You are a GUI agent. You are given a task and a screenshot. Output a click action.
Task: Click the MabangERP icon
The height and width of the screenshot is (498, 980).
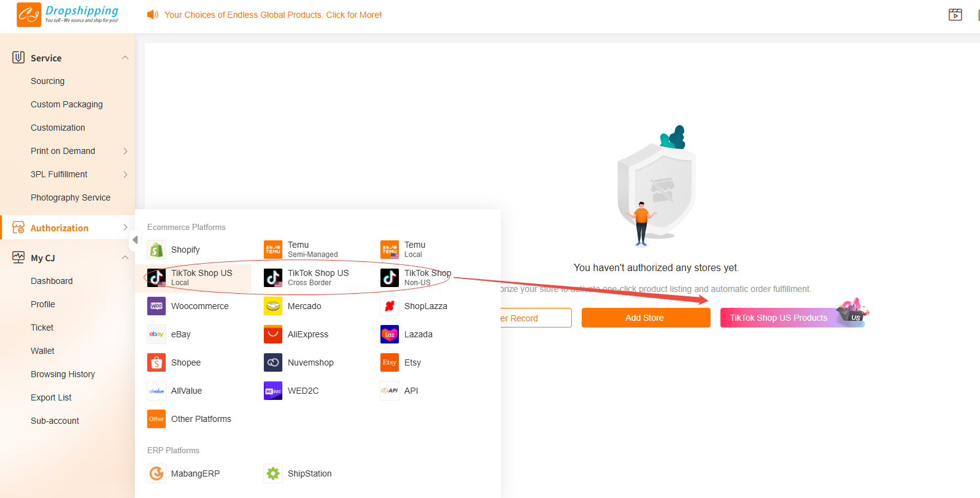click(x=156, y=473)
